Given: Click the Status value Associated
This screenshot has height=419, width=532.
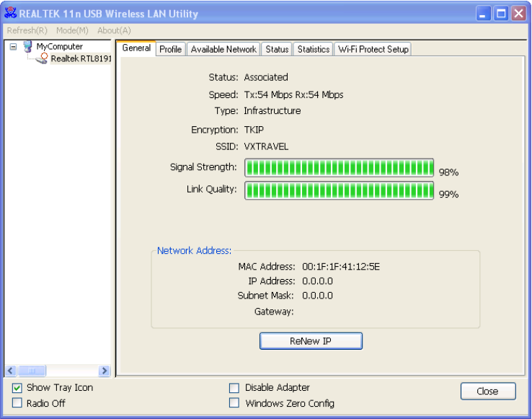Looking at the screenshot, I should pos(266,77).
